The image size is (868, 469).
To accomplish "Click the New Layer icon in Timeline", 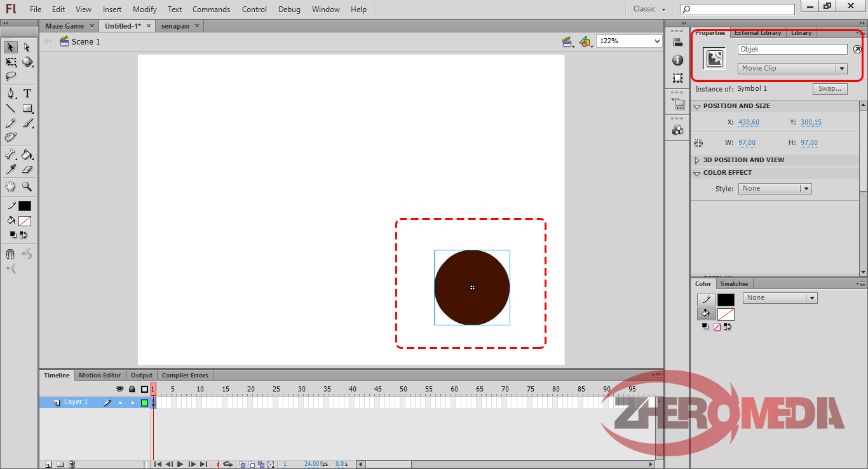I will [48, 465].
